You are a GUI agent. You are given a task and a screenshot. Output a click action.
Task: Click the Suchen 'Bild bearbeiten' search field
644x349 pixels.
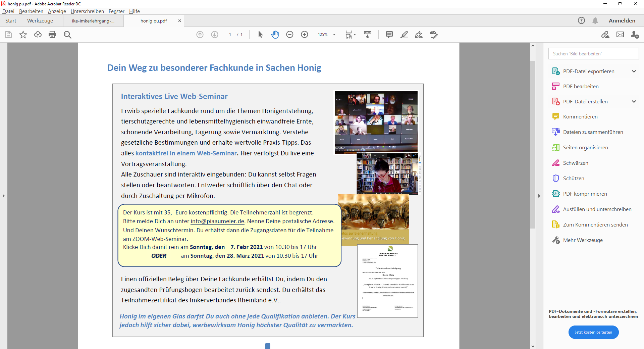click(593, 54)
